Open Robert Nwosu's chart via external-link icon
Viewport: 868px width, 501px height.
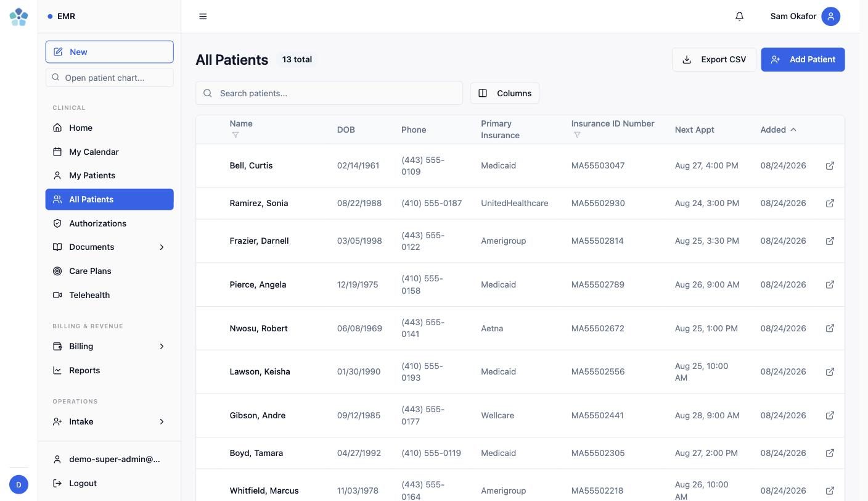(830, 328)
